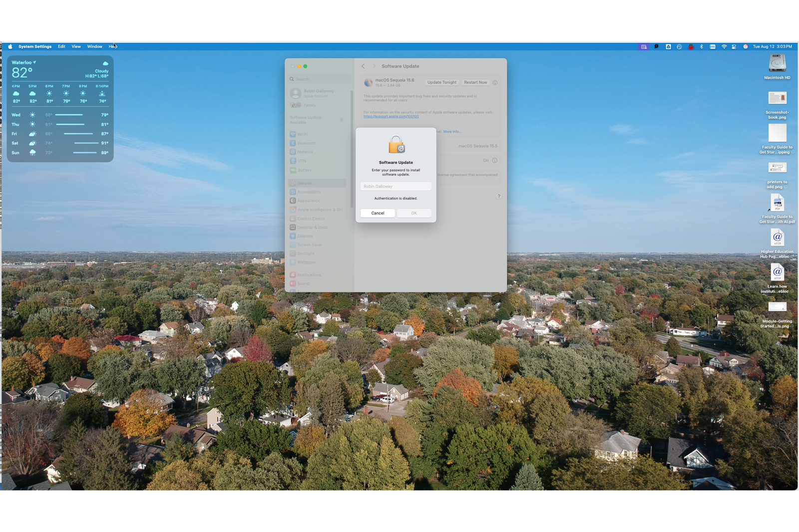The image size is (799, 532).
Task: Click the lock icon in the dialog
Action: pyautogui.click(x=397, y=145)
